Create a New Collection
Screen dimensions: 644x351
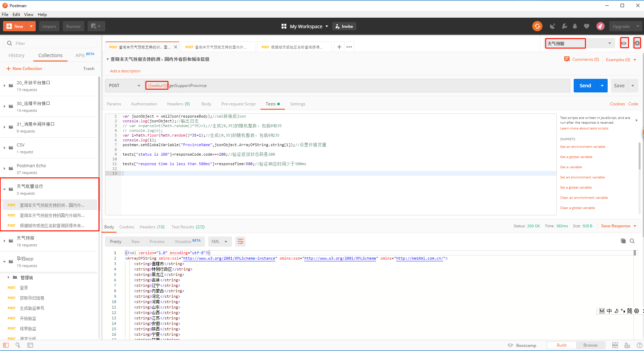pyautogui.click(x=24, y=69)
